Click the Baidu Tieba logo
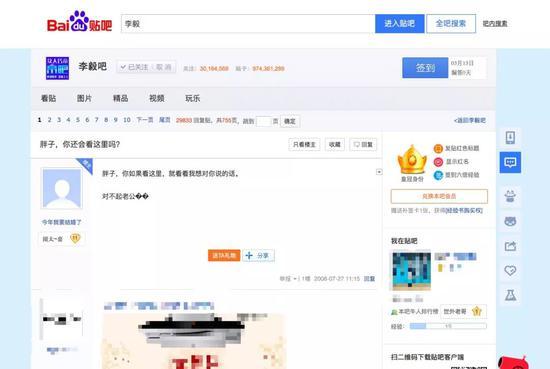The image size is (550, 369). (x=80, y=22)
